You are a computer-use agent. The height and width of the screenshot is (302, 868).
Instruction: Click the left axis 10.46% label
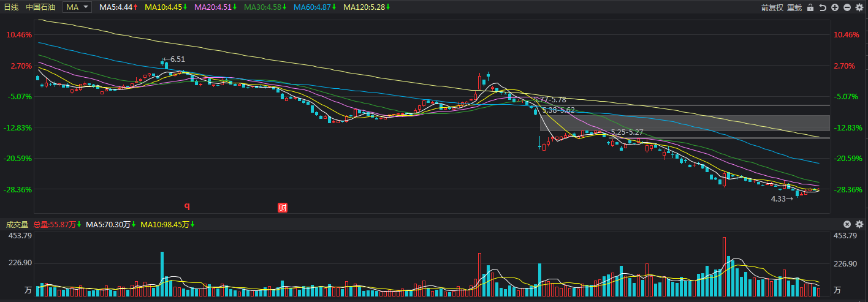19,35
